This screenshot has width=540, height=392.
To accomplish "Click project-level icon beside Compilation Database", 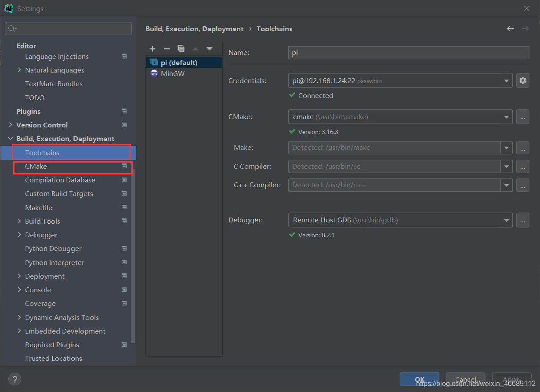I will tap(124, 180).
